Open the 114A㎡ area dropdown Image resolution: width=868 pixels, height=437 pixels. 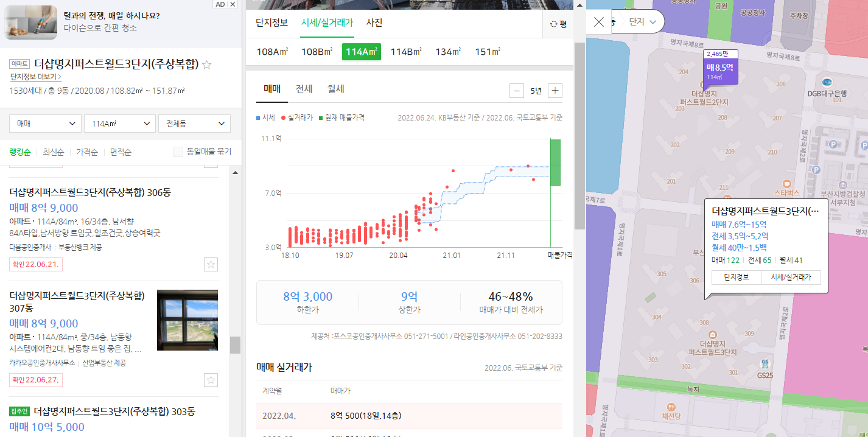click(120, 124)
